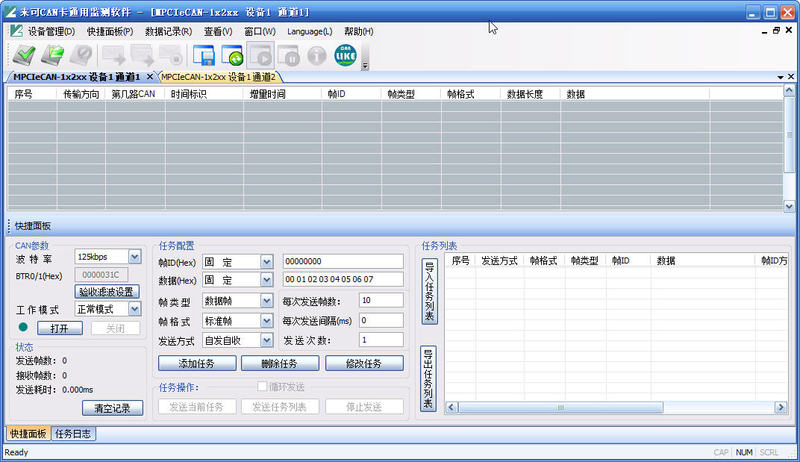Click the 每次发送间隔(ms) field

click(x=381, y=320)
